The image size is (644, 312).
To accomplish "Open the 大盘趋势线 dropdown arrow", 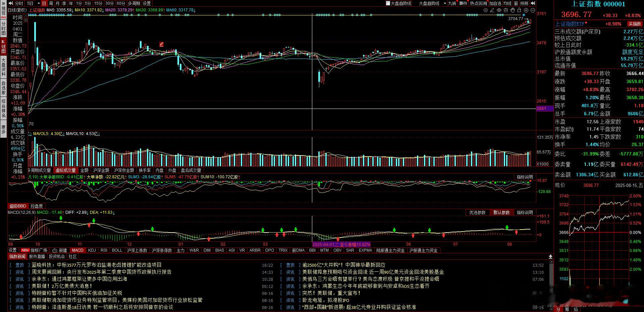I will (445, 3).
